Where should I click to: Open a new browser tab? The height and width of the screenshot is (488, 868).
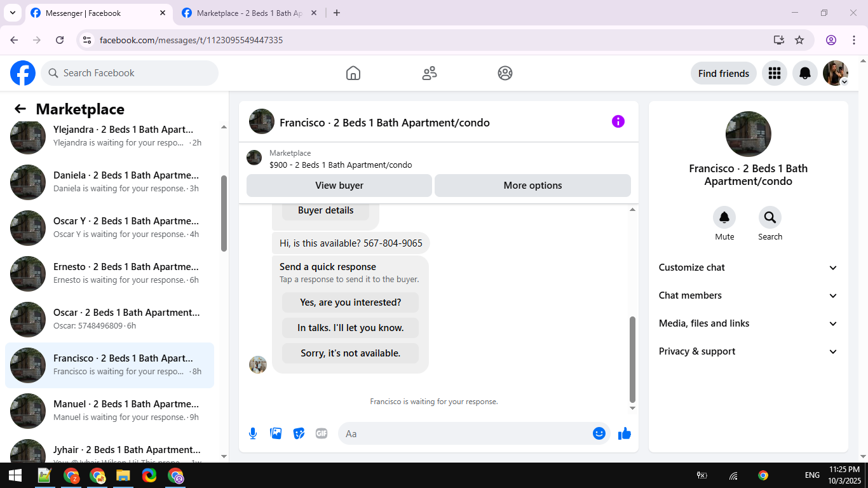coord(337,13)
